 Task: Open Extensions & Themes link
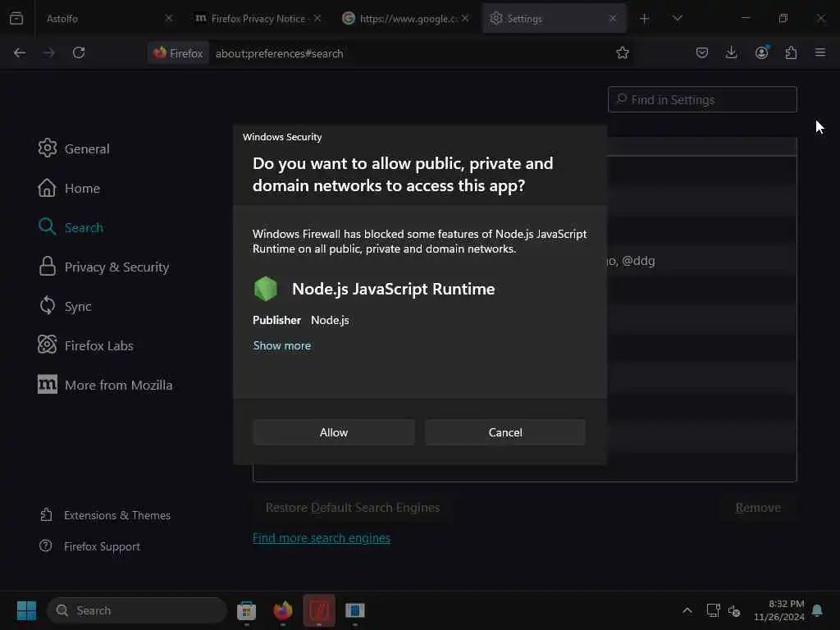click(106, 515)
